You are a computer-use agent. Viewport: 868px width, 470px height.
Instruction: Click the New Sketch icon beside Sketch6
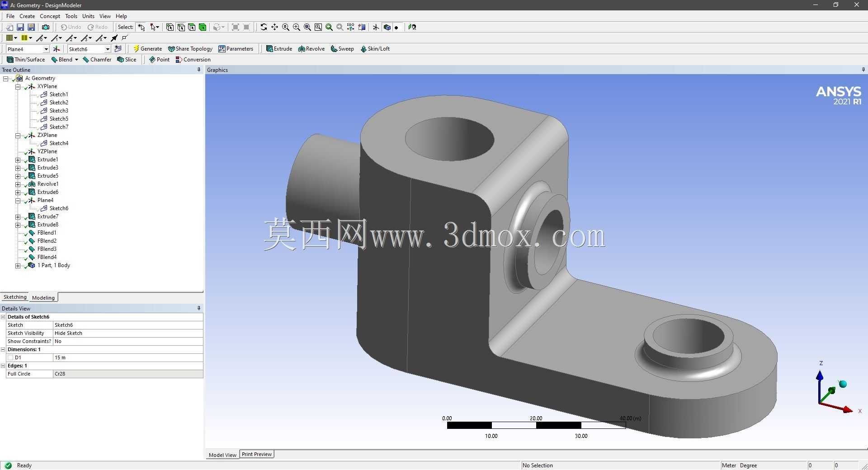118,49
